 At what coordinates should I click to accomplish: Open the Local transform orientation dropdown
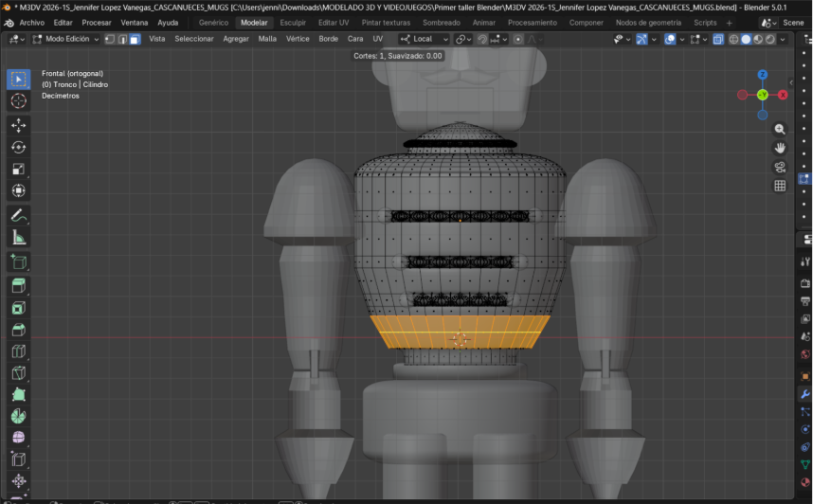click(x=423, y=39)
